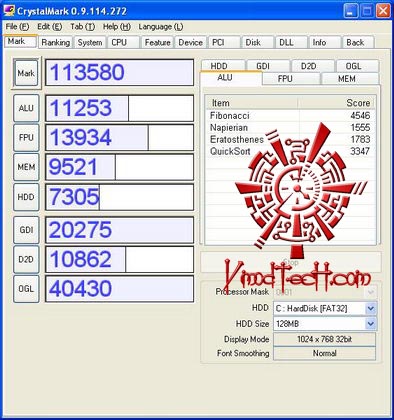The width and height of the screenshot is (394, 420).
Task: Open the File menu
Action: (17, 27)
